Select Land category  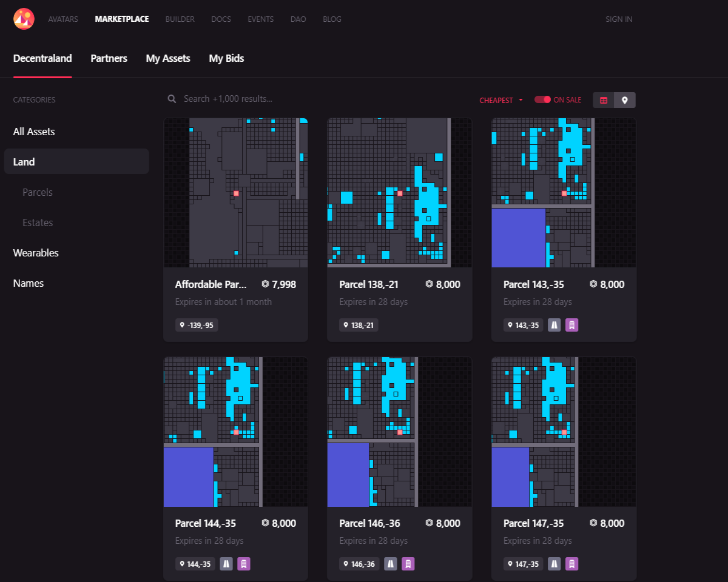tap(76, 161)
